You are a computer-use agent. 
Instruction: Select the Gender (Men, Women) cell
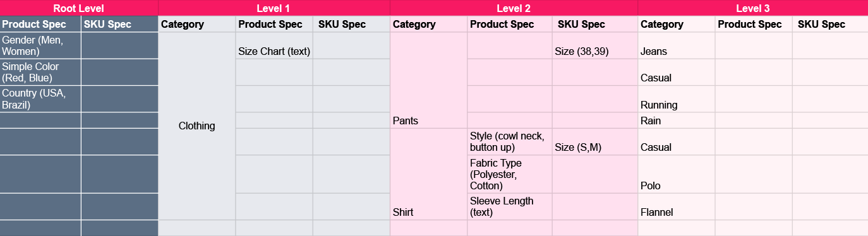tap(40, 45)
